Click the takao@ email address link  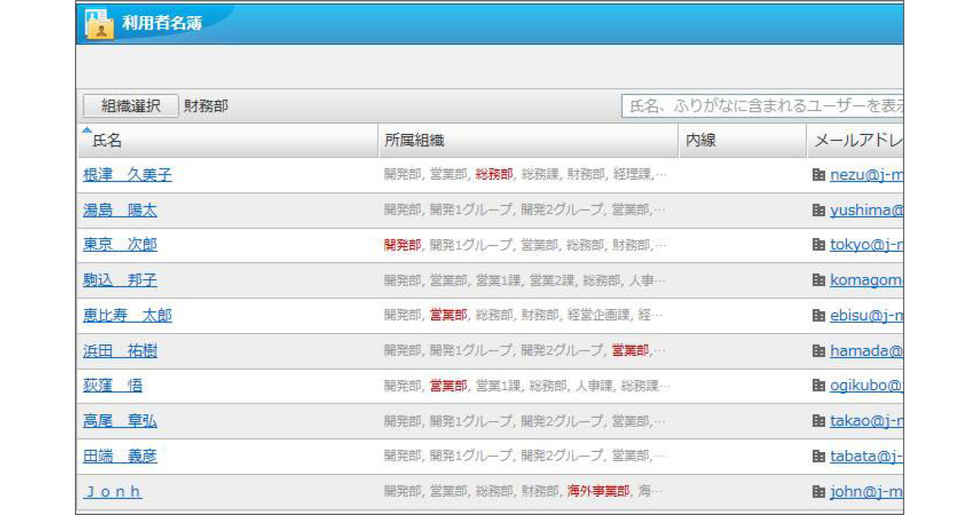click(867, 421)
